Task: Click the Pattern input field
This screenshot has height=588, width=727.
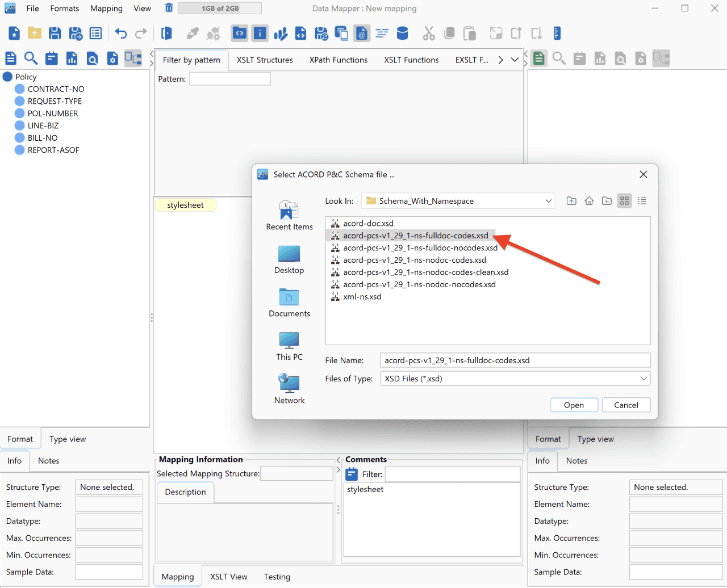Action: pos(230,79)
